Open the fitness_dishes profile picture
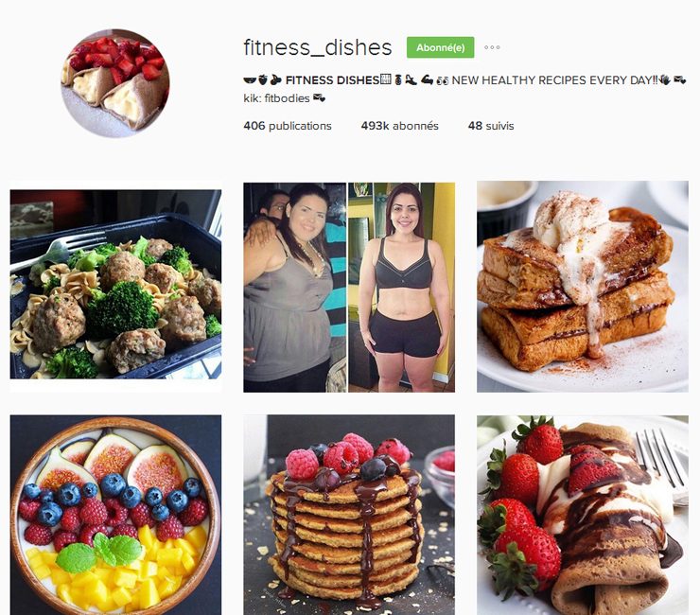The image size is (700, 615). click(115, 83)
